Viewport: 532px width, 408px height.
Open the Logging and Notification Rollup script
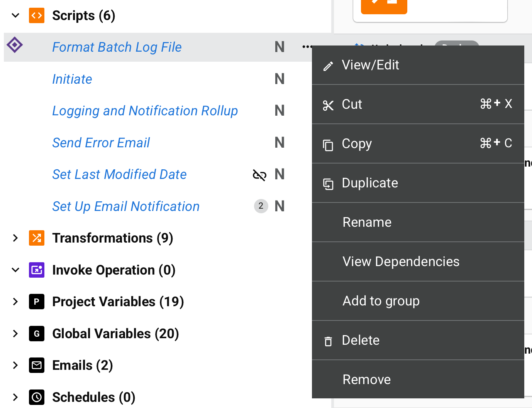point(145,111)
